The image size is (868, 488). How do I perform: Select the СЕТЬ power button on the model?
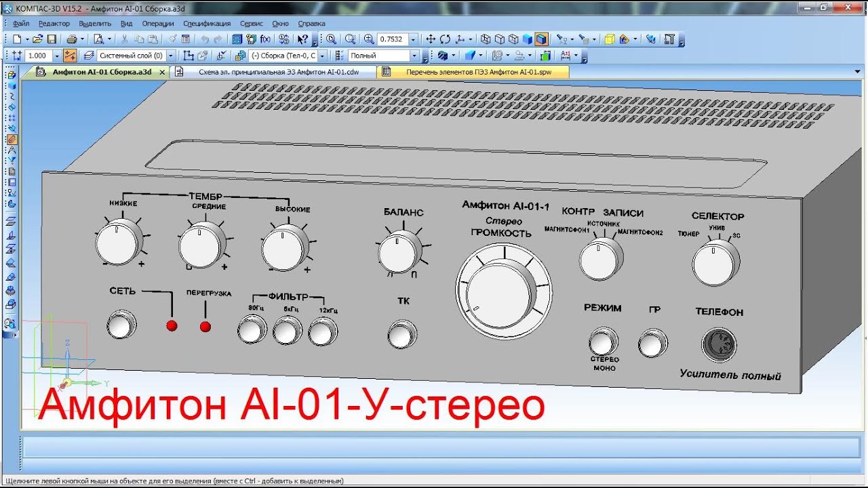pos(121,324)
